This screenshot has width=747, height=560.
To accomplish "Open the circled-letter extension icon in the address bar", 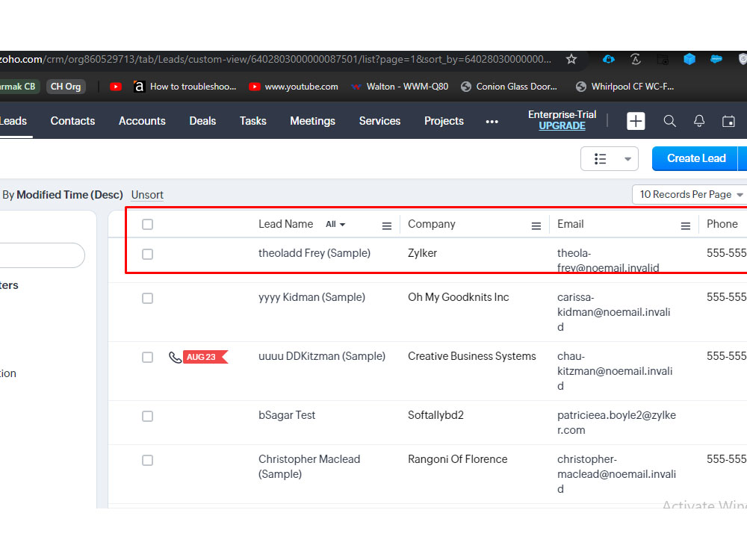I will [x=636, y=59].
